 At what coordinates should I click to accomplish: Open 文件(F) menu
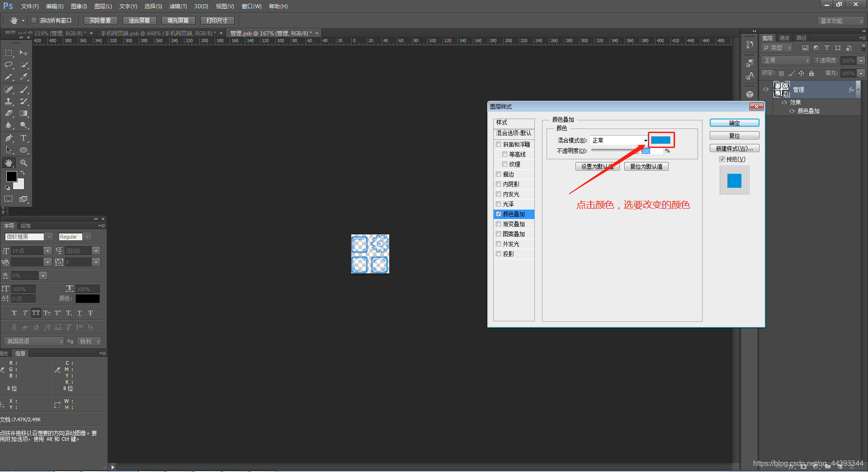pyautogui.click(x=30, y=6)
